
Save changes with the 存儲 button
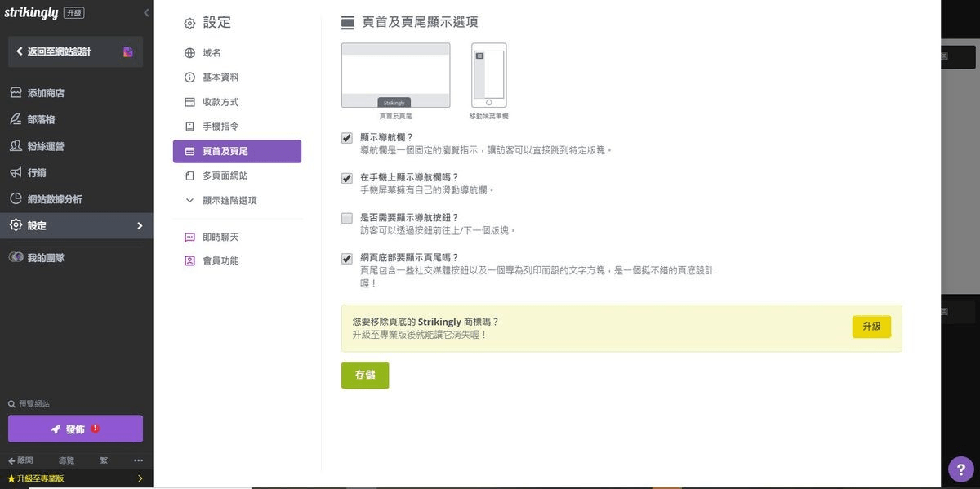tap(365, 375)
